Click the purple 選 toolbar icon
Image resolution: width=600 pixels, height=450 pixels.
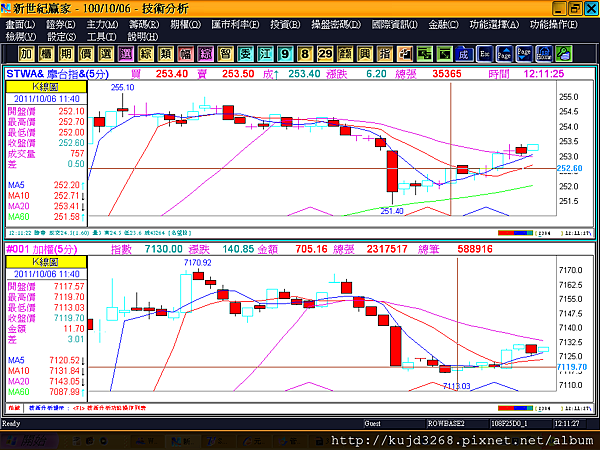126,54
